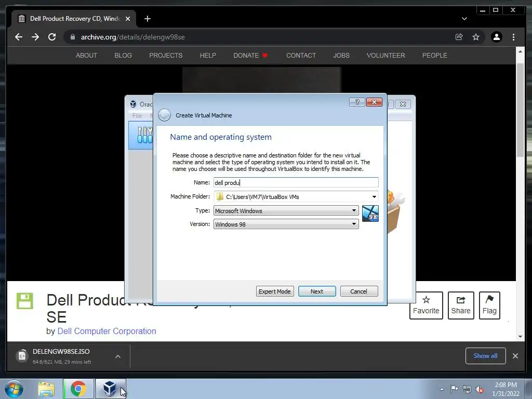Open BLOG in archive.org navigation
The image size is (532, 399).
click(123, 55)
